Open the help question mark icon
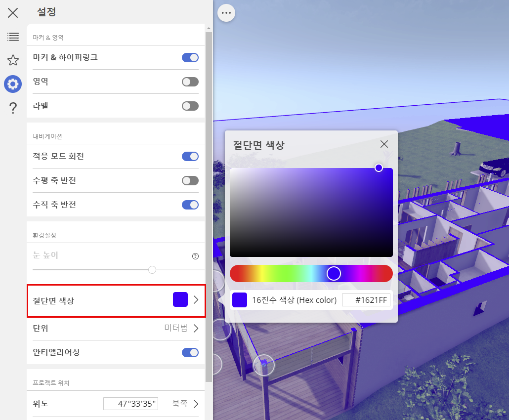509x420 pixels. 13,108
